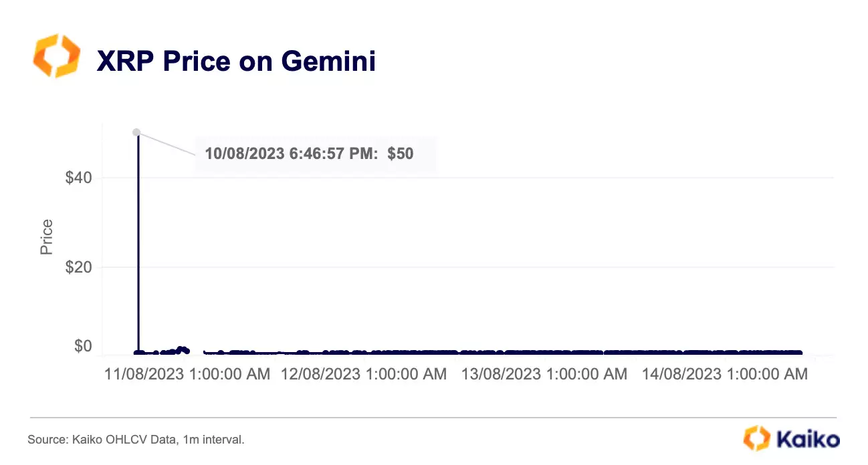Image resolution: width=868 pixels, height=465 pixels.
Task: Click the flat price line near 13/08
Action: tap(535, 352)
